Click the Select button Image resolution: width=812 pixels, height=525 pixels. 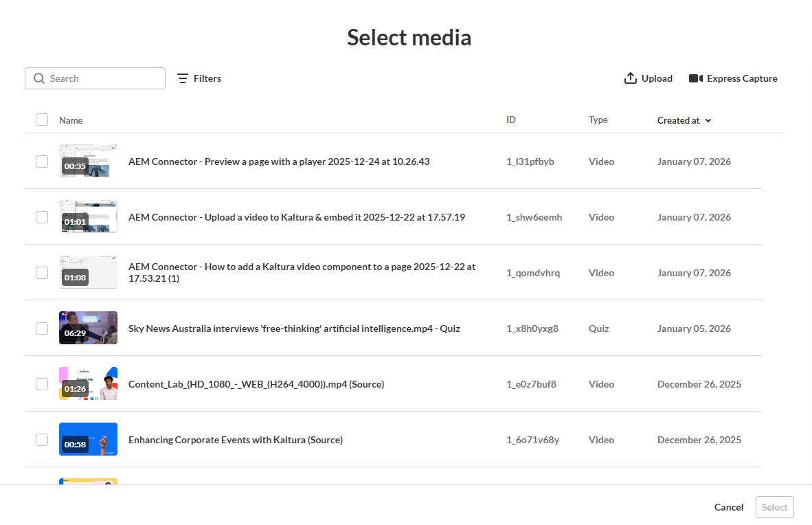coord(774,507)
